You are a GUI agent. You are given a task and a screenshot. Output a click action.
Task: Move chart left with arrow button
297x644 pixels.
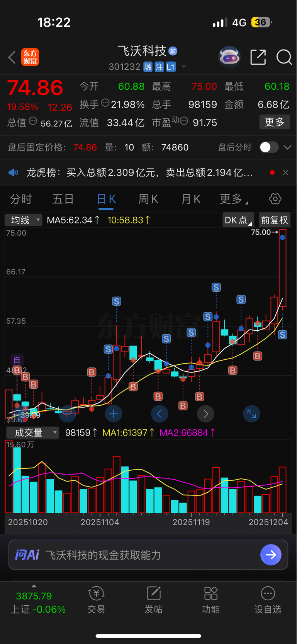pyautogui.click(x=160, y=414)
